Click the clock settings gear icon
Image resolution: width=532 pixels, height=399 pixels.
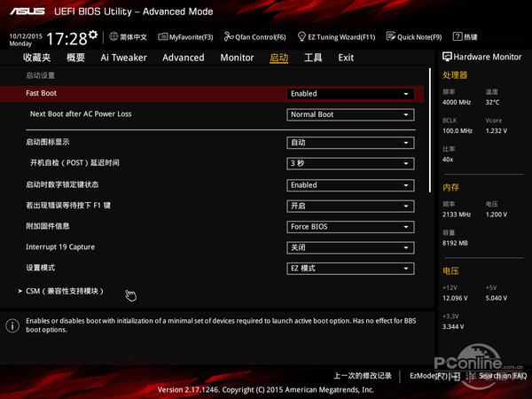(93, 35)
